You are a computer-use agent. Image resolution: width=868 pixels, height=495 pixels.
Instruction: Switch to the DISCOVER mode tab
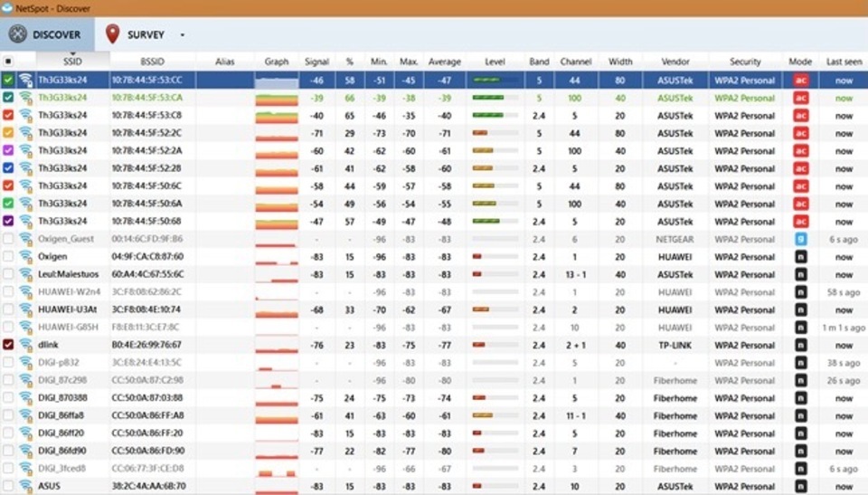click(47, 34)
